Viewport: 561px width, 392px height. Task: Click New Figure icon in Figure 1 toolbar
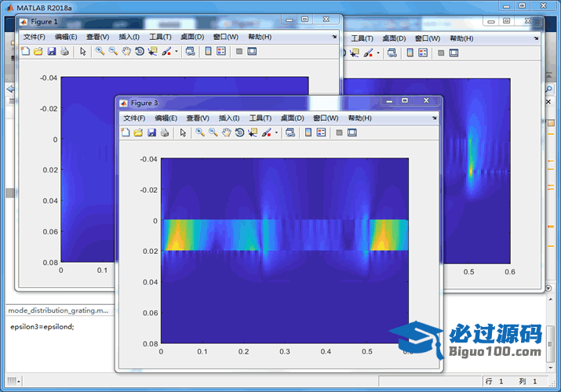tap(25, 52)
